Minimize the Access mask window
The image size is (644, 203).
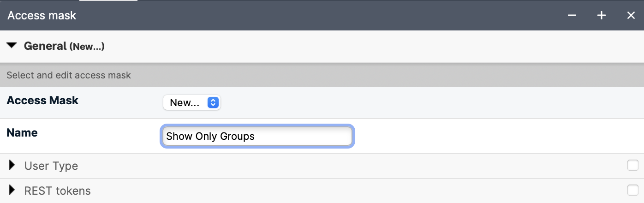[x=572, y=16]
